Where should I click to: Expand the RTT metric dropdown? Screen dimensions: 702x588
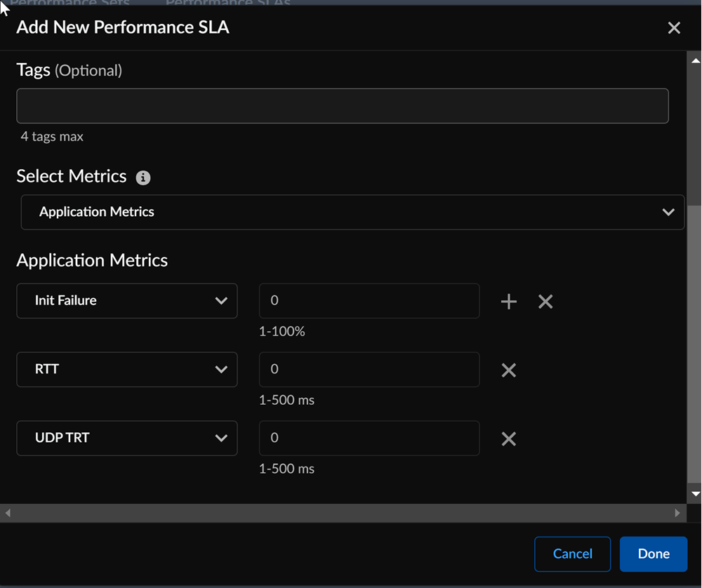pyautogui.click(x=127, y=370)
